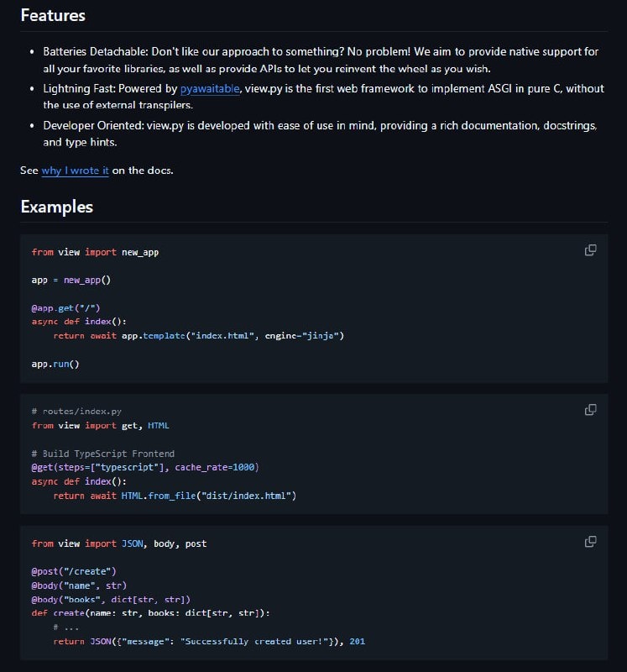This screenshot has height=672, width=627.
Task: Open the pyawaitable link
Action: point(209,88)
